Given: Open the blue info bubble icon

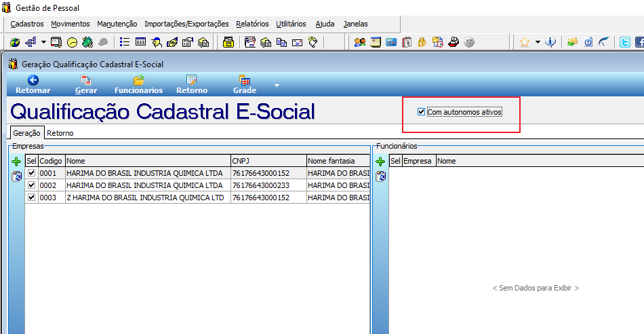Looking at the screenshot, I should 550,42.
